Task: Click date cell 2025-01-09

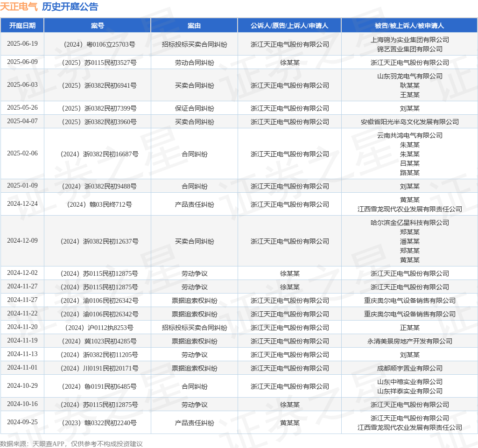Action: click(x=22, y=186)
